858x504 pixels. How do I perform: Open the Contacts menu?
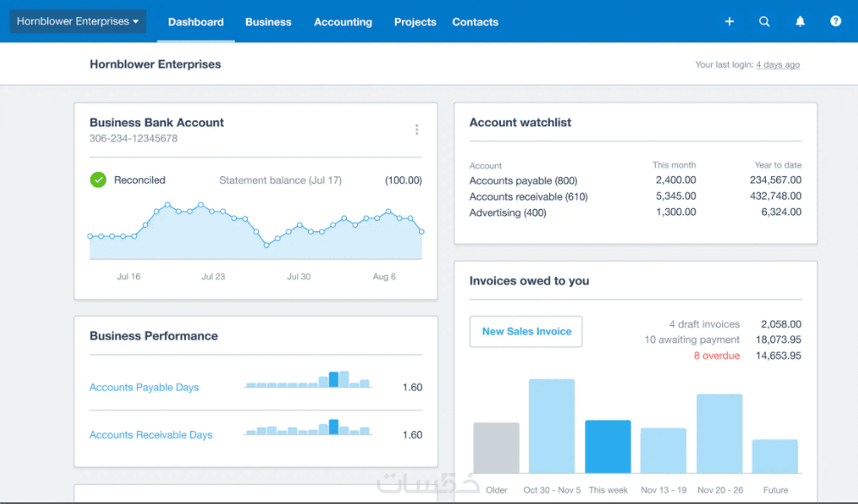point(475,22)
